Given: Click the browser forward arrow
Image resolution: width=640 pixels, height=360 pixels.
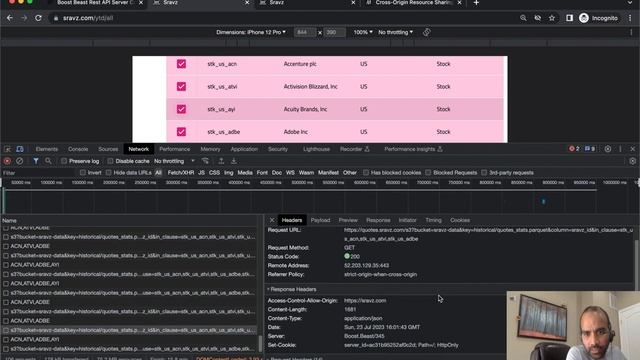Looking at the screenshot, I should [24, 18].
